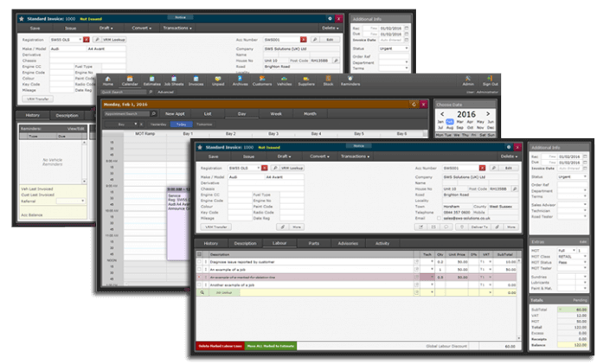Tick checkbox for 'Another example of a job'
Viewport: 597px width, 364px height.
tap(199, 284)
